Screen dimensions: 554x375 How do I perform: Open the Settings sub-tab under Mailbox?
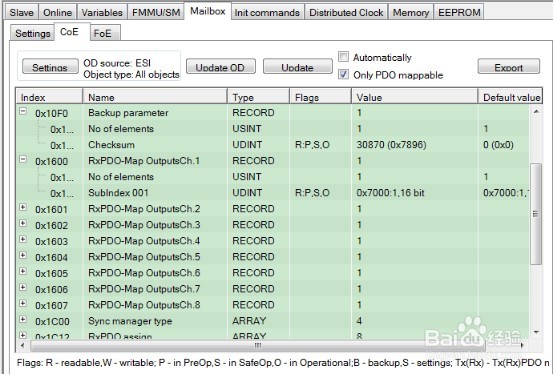(x=33, y=33)
